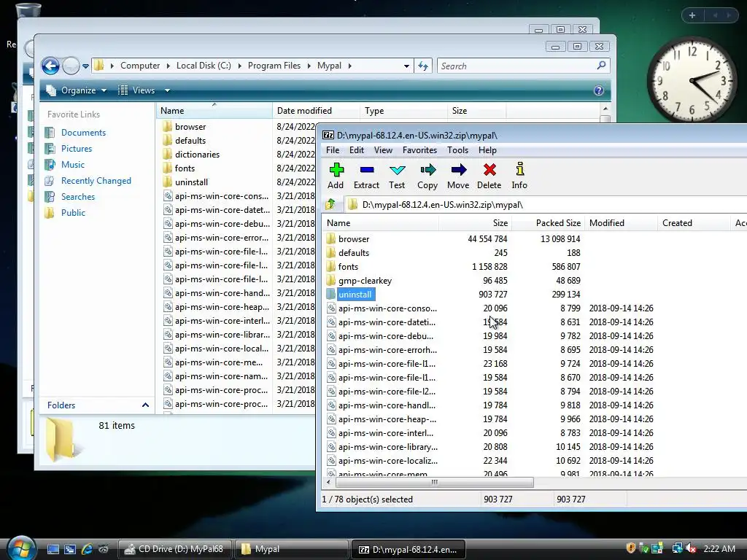The width and height of the screenshot is (747, 560).
Task: Open Explorer help question mark icon
Action: [x=599, y=90]
